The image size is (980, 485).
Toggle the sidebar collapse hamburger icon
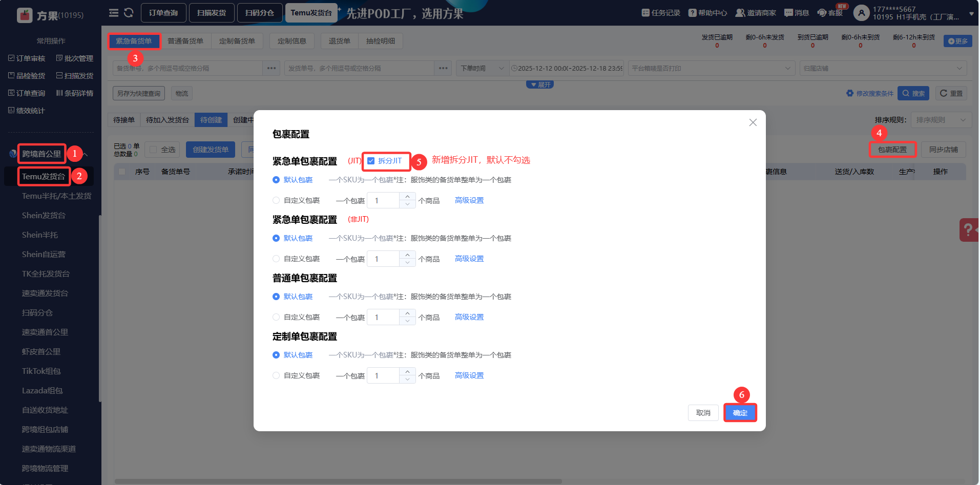click(114, 13)
